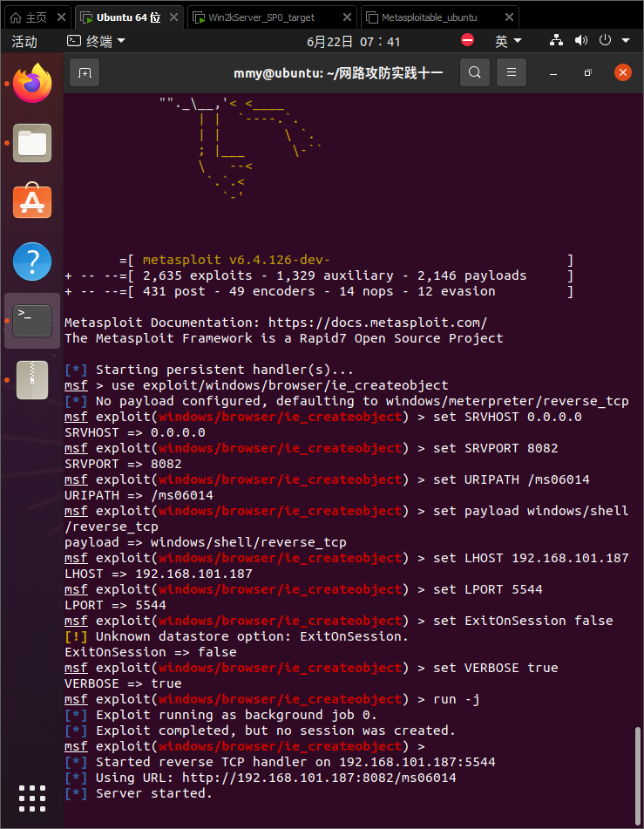
Task: Open Firefox from the Ubuntu dock
Action: (x=32, y=83)
